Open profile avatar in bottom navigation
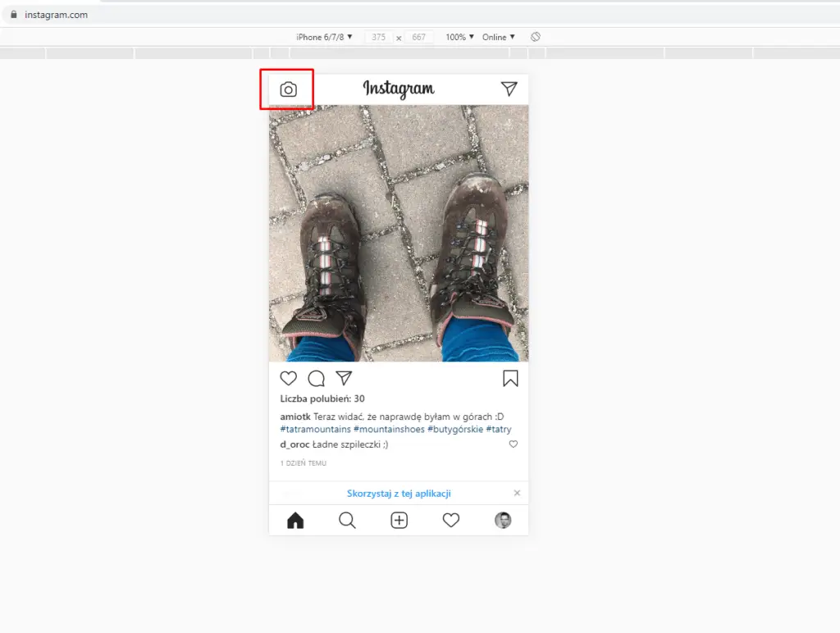 pos(503,521)
